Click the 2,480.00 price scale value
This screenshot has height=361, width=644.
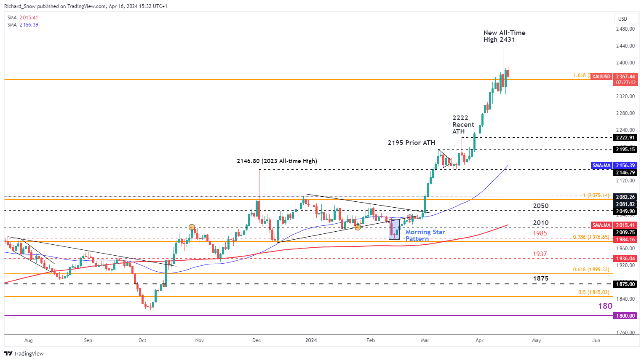(625, 29)
